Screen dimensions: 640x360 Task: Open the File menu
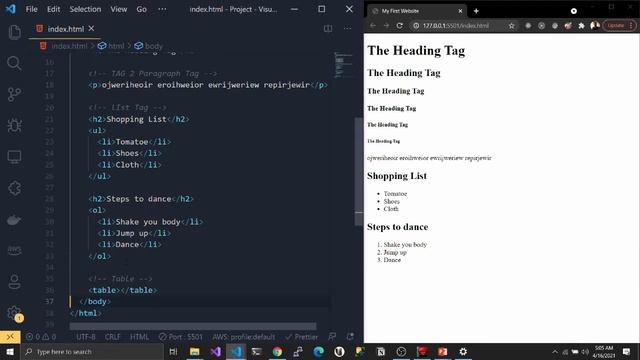click(x=31, y=9)
